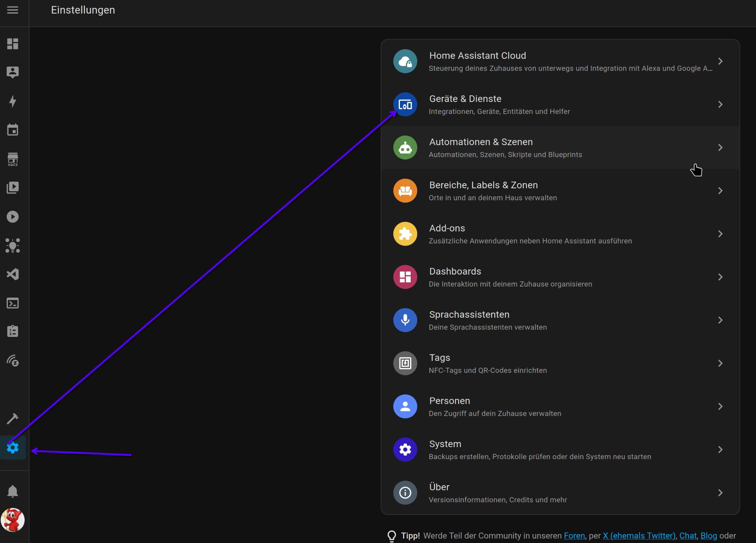This screenshot has width=756, height=543.
Task: Expand Bereiche, Labels & Zonen chevron
Action: tap(720, 191)
